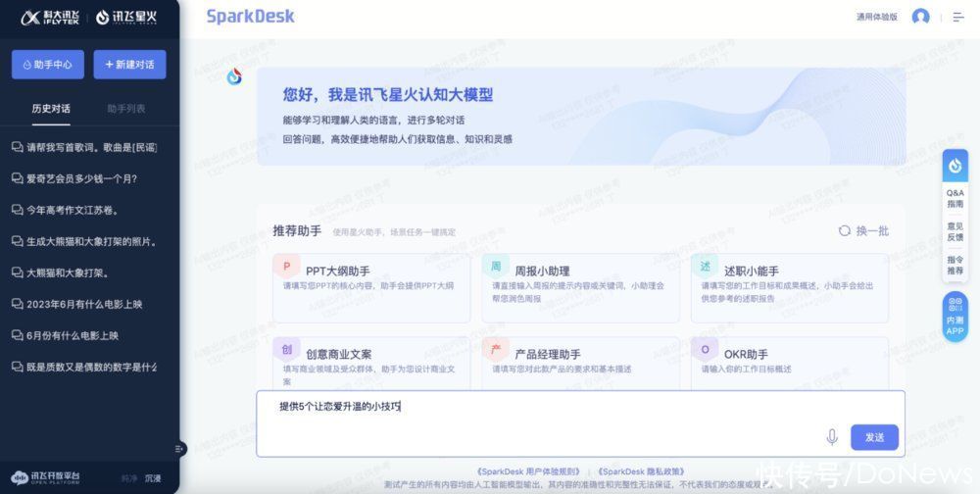Open Q&A 指南 guide

(955, 198)
